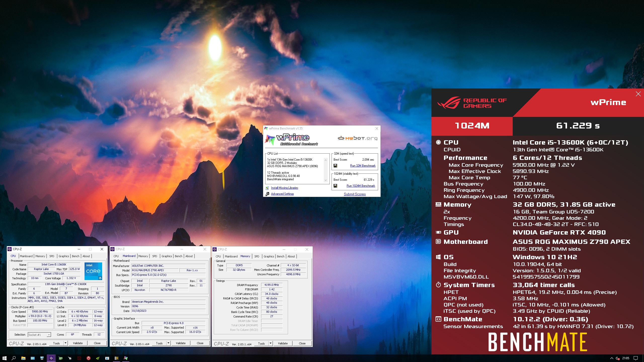Open the green GPU card taskbar icon
Viewport: 644px width, 362px height.
pos(60,358)
